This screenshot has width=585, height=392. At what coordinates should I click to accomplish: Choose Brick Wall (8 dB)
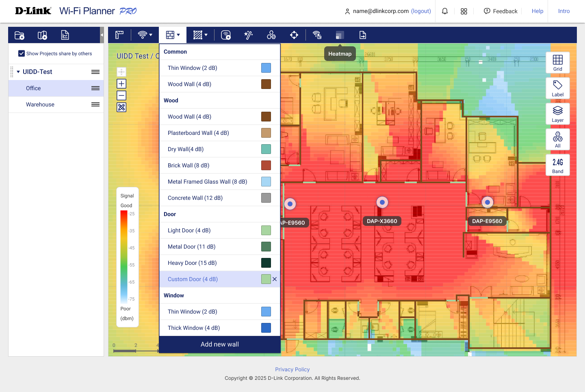220,165
